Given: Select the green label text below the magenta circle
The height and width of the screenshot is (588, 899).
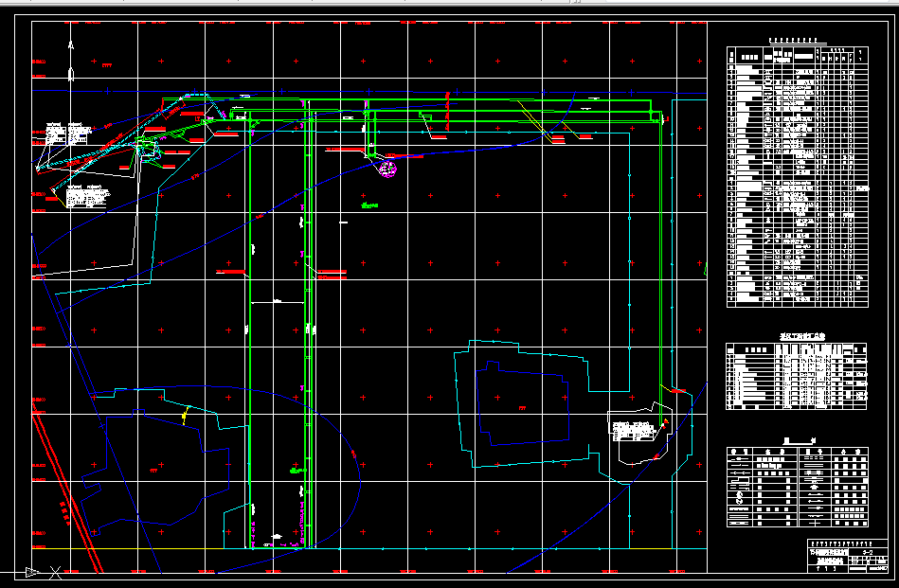Looking at the screenshot, I should tap(369, 205).
